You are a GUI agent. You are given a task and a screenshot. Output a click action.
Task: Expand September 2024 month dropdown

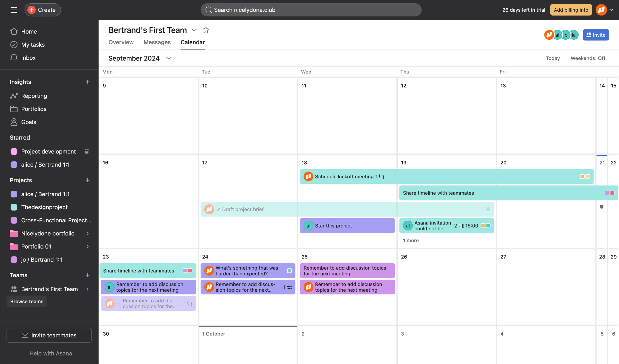tap(169, 58)
